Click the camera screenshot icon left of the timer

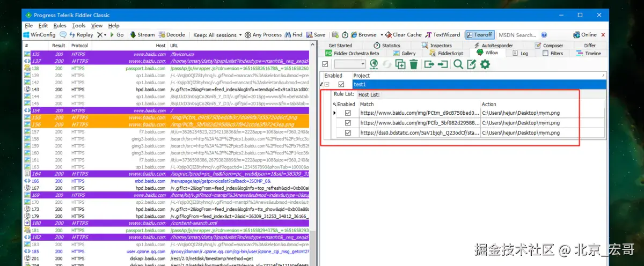335,35
